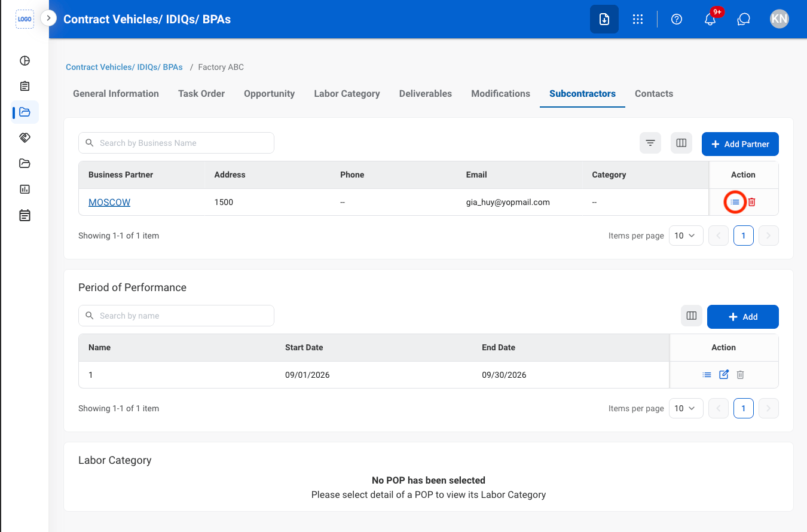Toggle columns for the subcontractors table

681,143
